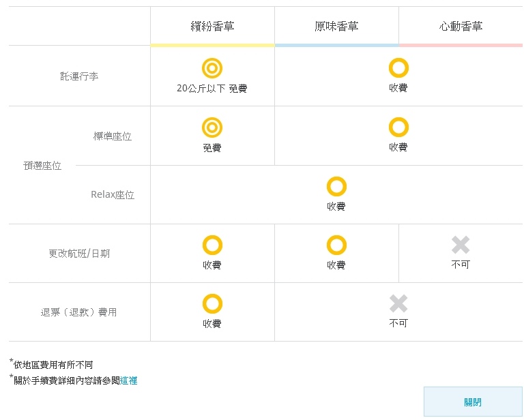
Task: Click double-circle icon for free 標準座位
Action: pyautogui.click(x=212, y=127)
